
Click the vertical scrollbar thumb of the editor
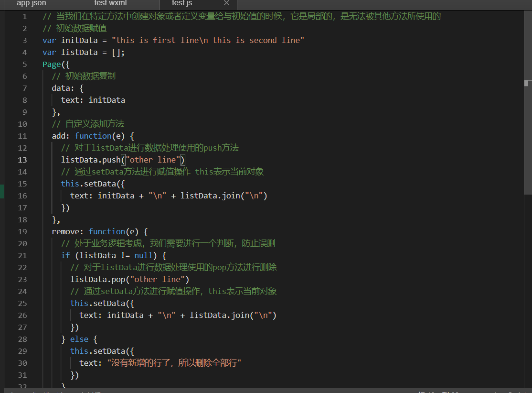[x=528, y=103]
